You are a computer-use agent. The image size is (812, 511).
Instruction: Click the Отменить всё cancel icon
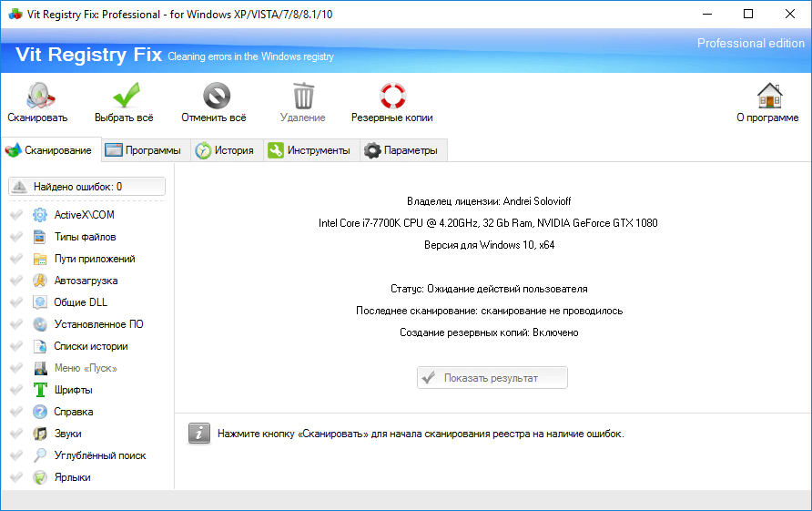215,96
